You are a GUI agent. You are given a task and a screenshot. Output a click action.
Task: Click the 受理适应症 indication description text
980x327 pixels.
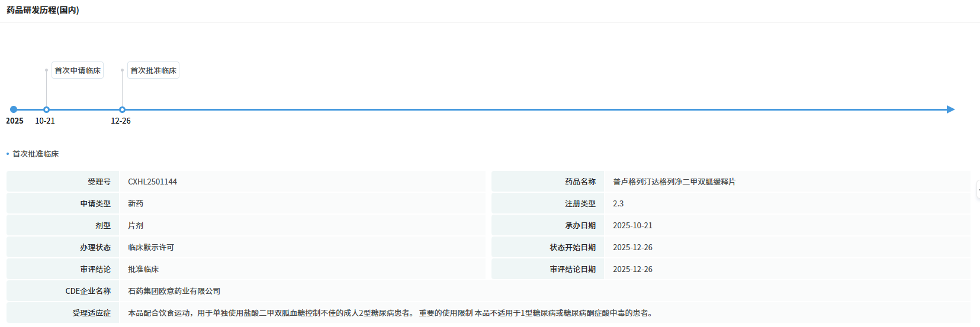[391, 313]
